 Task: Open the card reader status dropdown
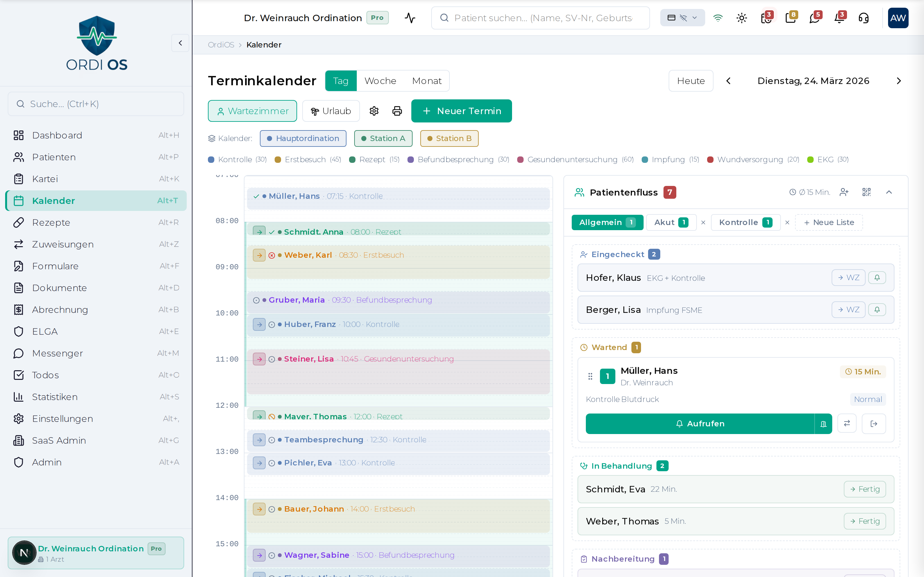[x=682, y=18]
